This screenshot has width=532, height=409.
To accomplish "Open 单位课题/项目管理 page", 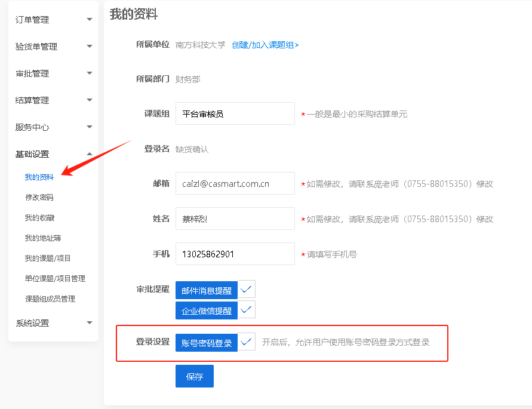I will click(55, 278).
